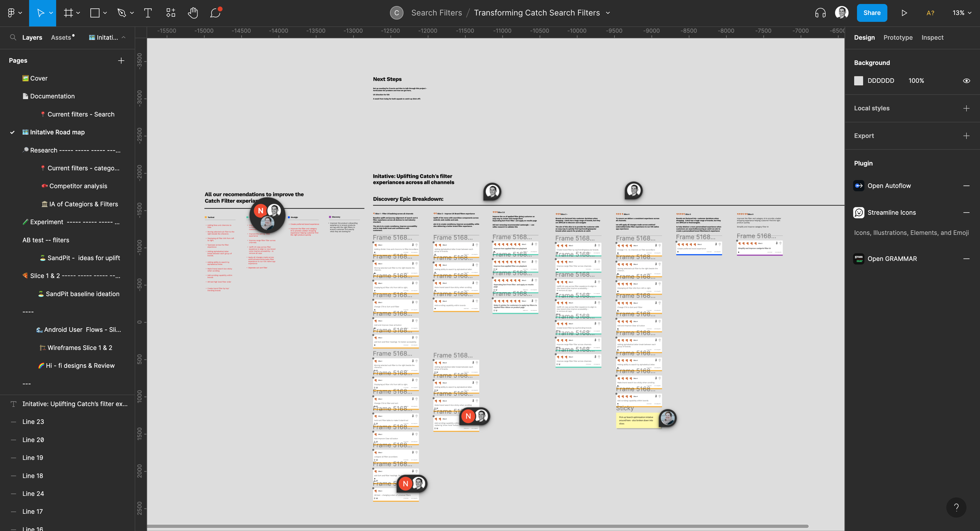980x531 pixels.
Task: Start audio conversation with headphones icon
Action: coord(820,13)
